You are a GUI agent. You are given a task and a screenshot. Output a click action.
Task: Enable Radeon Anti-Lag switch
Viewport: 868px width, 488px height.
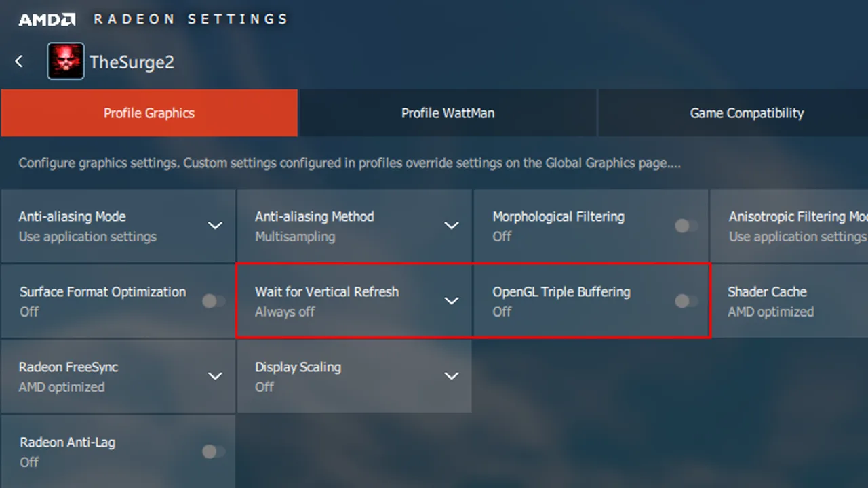214,451
